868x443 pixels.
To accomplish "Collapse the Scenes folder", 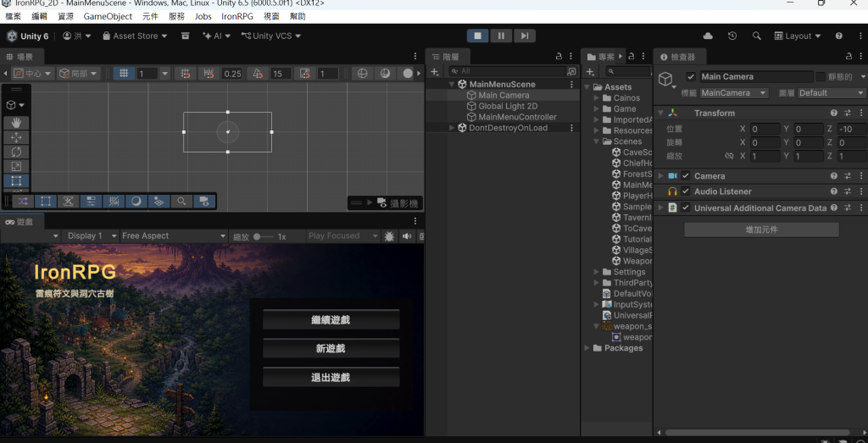I will [x=598, y=141].
